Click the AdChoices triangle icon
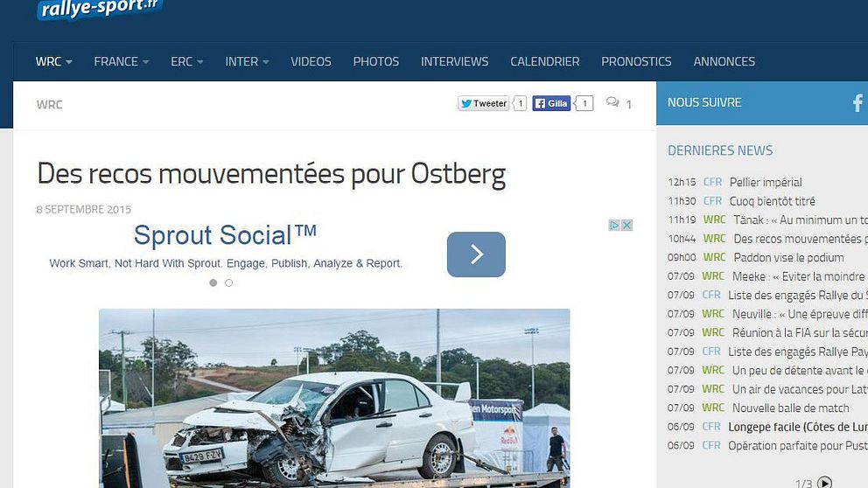The image size is (868, 488). tap(614, 225)
